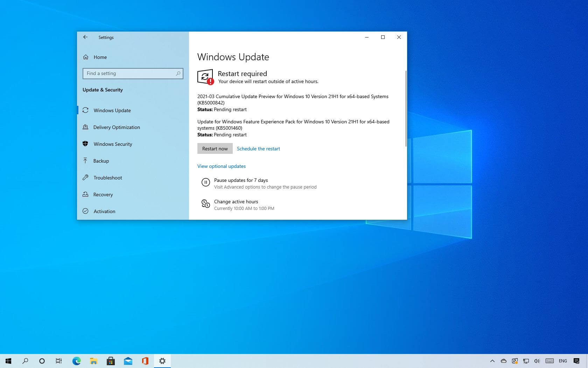Open View optional updates link
Image resolution: width=588 pixels, height=368 pixels.
[x=222, y=166]
